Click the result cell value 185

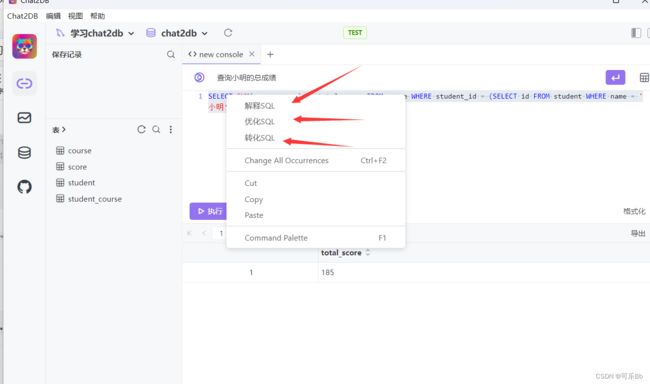point(327,272)
